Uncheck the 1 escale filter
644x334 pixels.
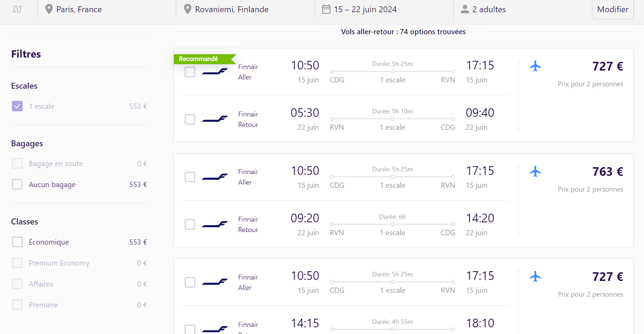pyautogui.click(x=17, y=106)
